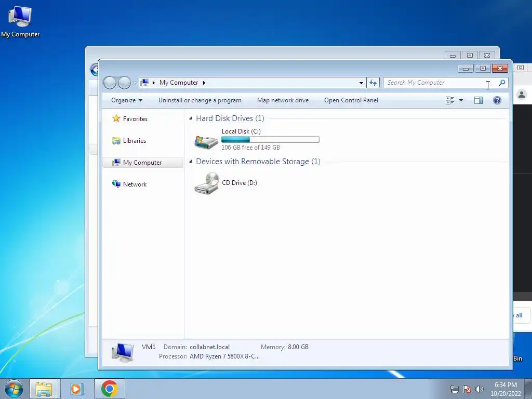Click the network status tray icon
532x399 pixels.
point(454,389)
